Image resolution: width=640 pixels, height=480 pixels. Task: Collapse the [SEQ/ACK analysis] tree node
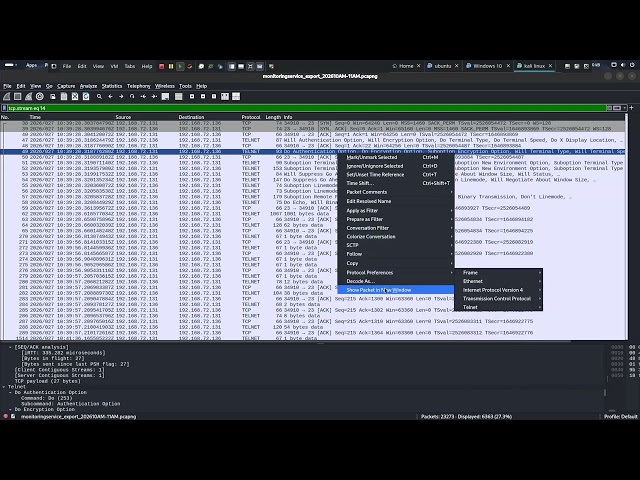pyautogui.click(x=11, y=347)
